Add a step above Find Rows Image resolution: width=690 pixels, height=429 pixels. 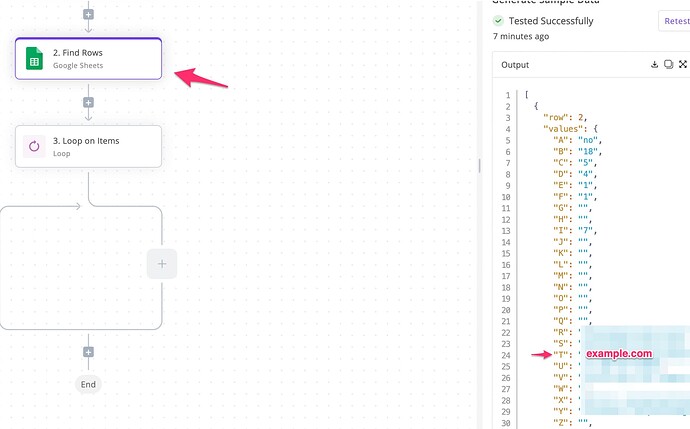point(88,15)
